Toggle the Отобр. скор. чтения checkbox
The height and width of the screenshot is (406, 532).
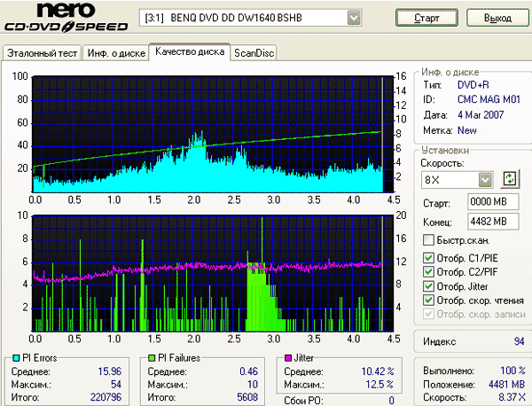pyautogui.click(x=428, y=301)
